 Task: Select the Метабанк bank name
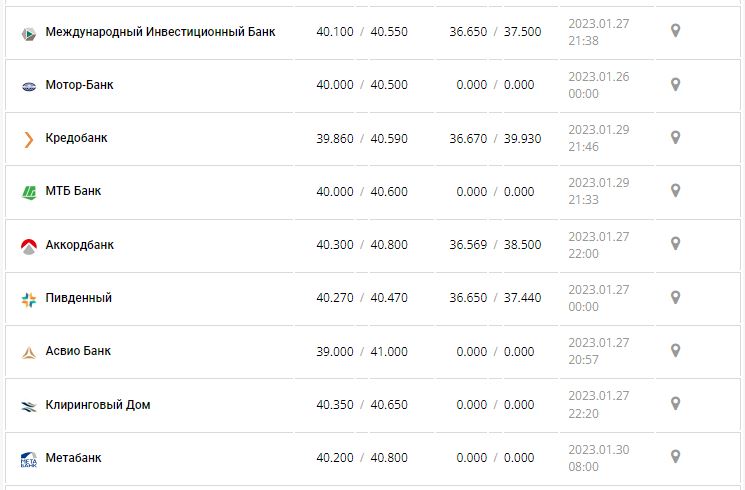(x=73, y=458)
